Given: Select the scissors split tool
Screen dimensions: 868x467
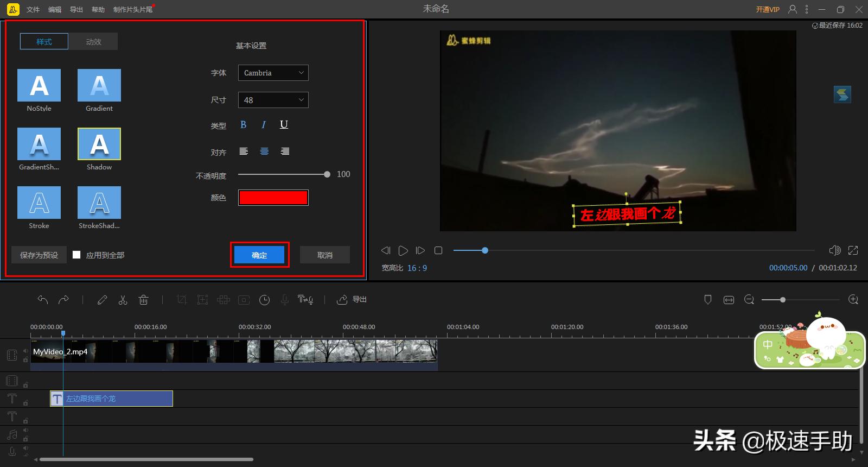Looking at the screenshot, I should pos(123,300).
